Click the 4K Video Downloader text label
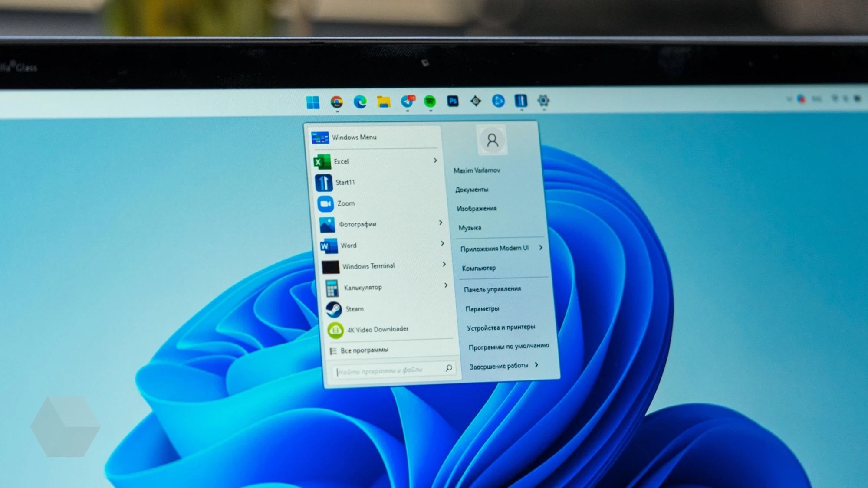The image size is (868, 488). [x=378, y=329]
